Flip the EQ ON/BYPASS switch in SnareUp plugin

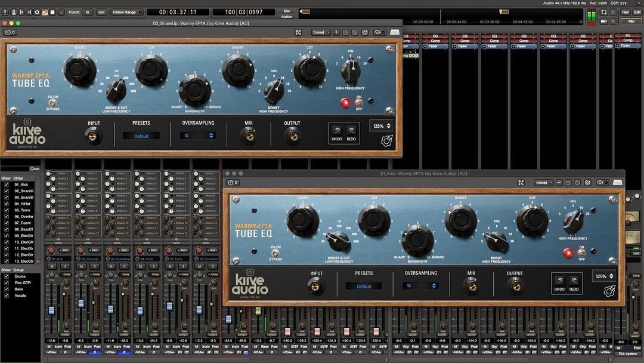click(52, 102)
